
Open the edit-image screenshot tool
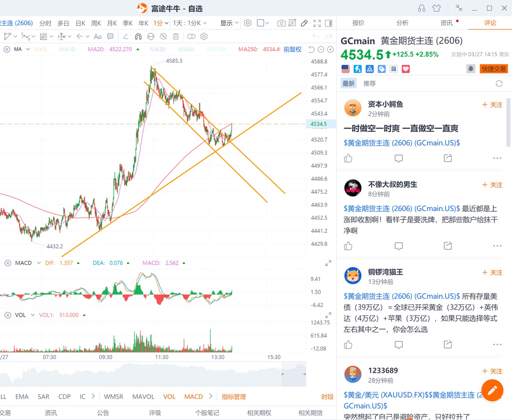293,23
